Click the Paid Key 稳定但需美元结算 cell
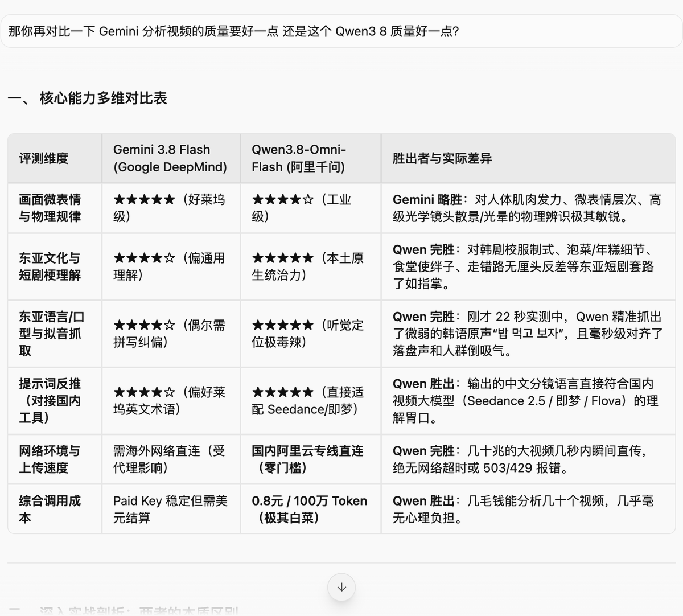Viewport: 683px width, 616px height. [171, 509]
